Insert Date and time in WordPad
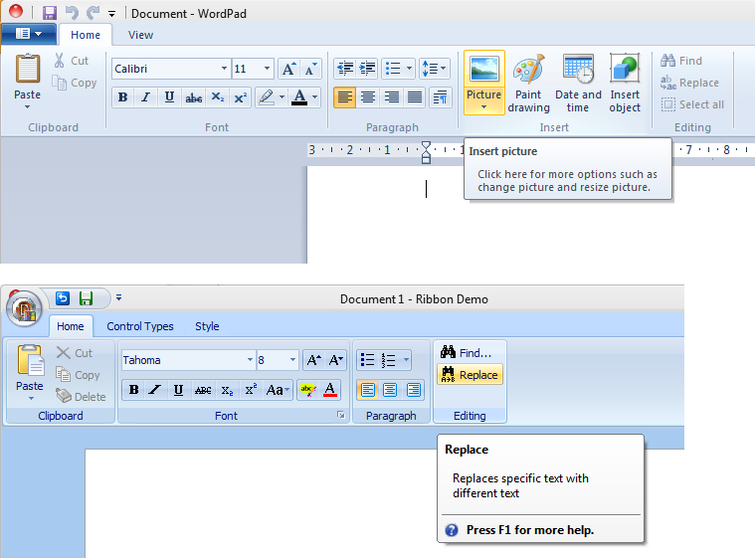Image resolution: width=756 pixels, height=558 pixels. (x=578, y=83)
